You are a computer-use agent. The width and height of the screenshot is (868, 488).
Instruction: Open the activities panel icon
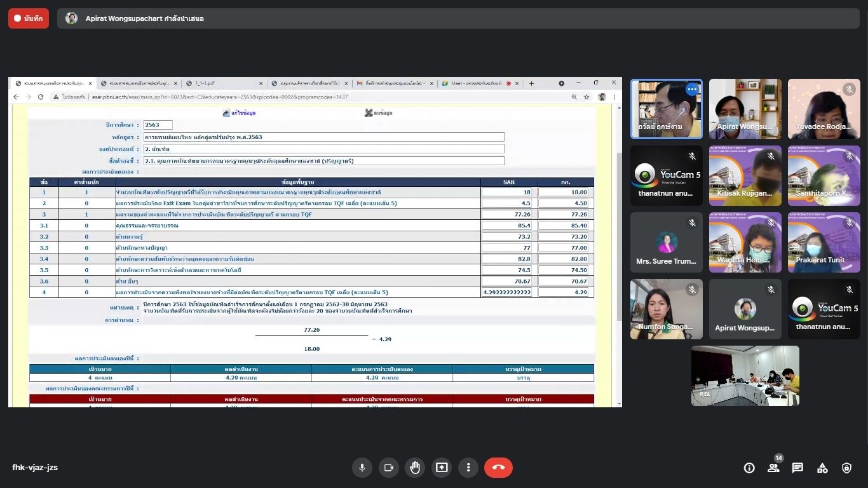click(x=822, y=468)
